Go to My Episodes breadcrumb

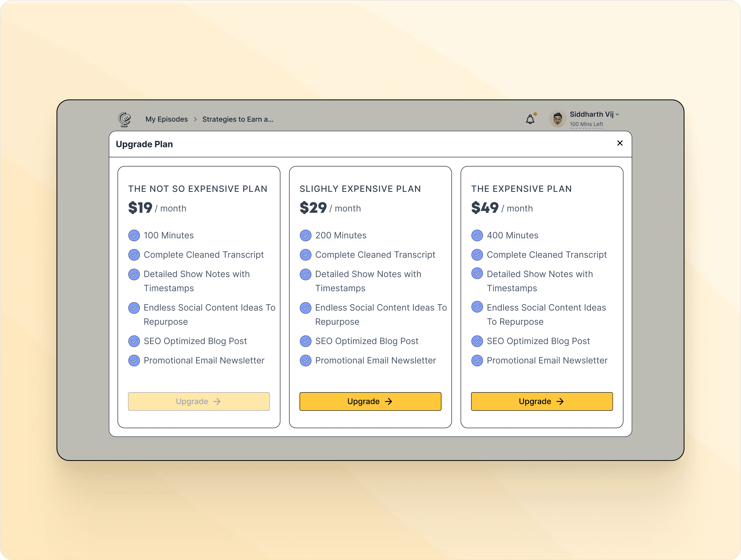point(166,119)
